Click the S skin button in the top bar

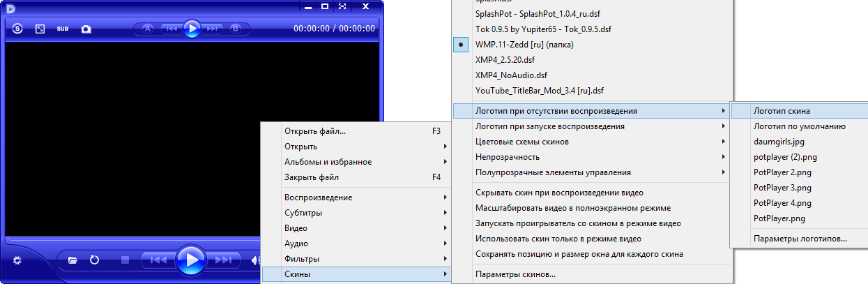coord(17,29)
